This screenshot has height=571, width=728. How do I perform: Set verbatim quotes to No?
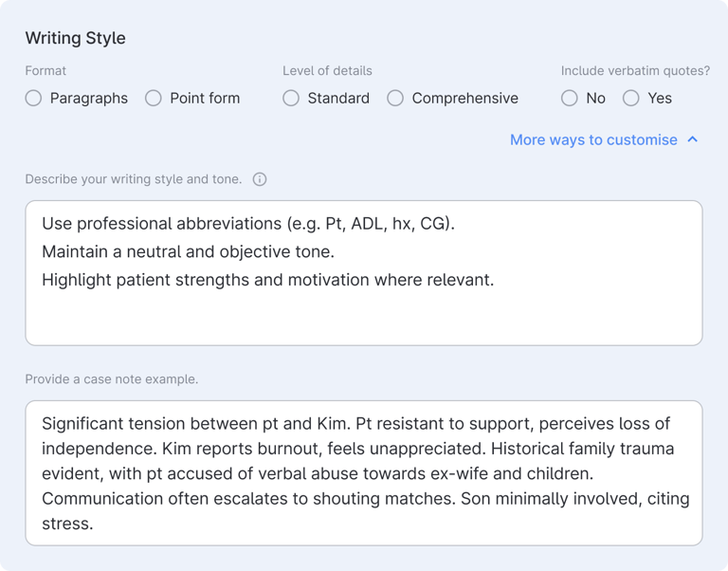tap(569, 98)
